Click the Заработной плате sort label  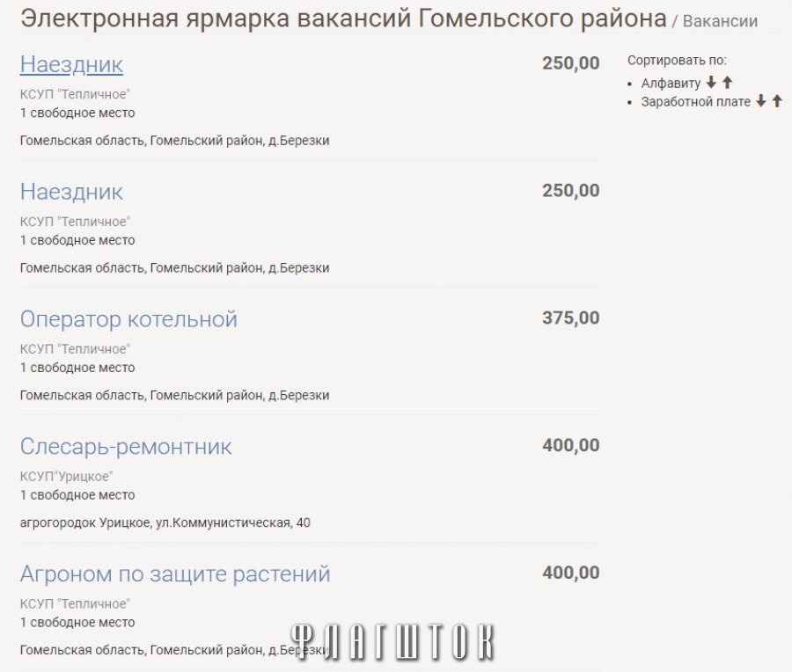pyautogui.click(x=695, y=102)
